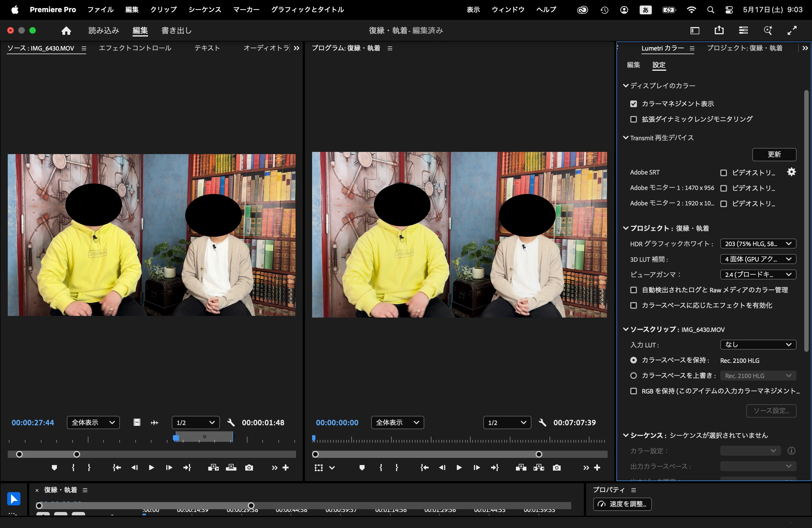Open 入力 LUT dropdown

(758, 344)
